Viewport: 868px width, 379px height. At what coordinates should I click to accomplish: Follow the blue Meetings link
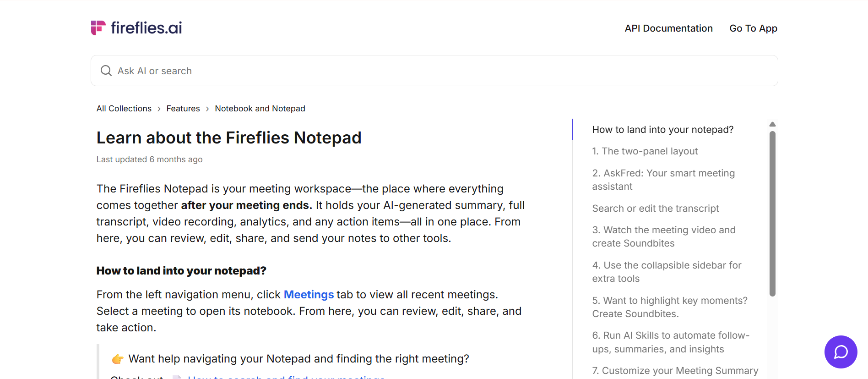pyautogui.click(x=309, y=295)
